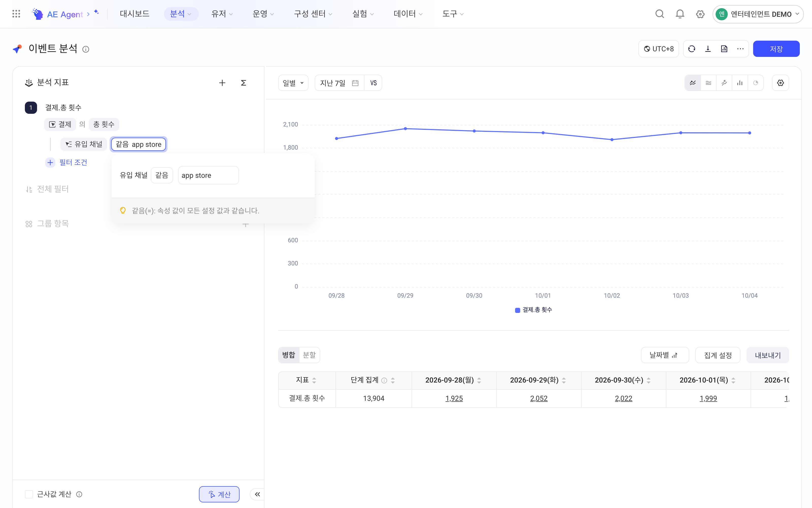Open the 엔터테인먼트 DEMO project dropdown

(758, 14)
